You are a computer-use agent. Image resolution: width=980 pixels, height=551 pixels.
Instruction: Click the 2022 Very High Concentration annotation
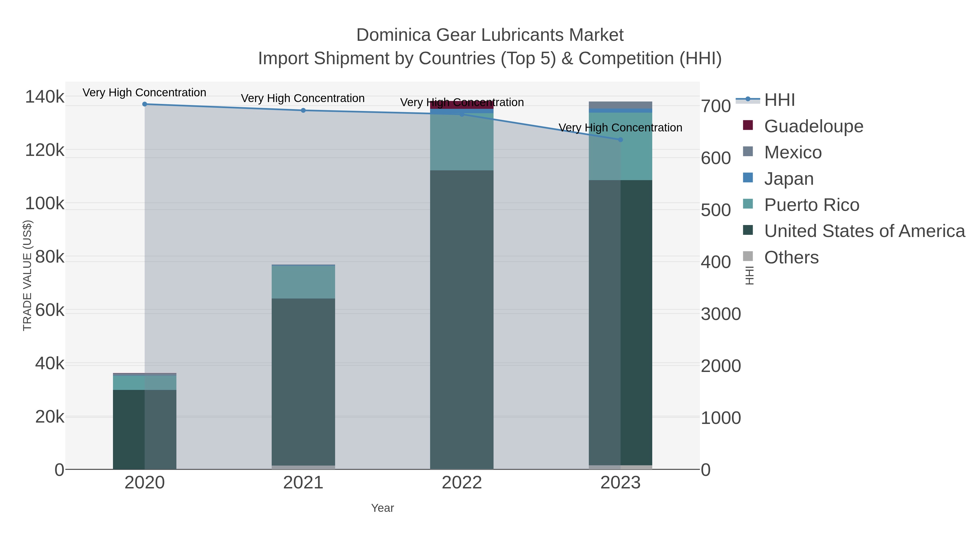pos(462,102)
